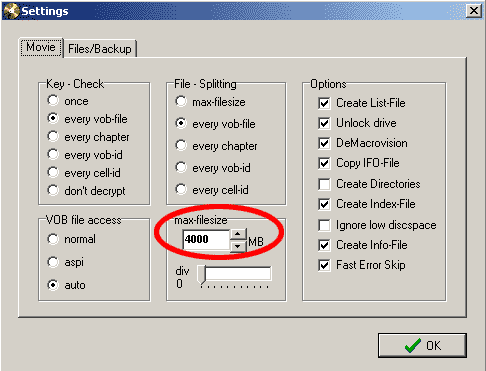The image size is (486, 371).
Task: Toggle the Ignore low discspace option
Action: tap(324, 225)
